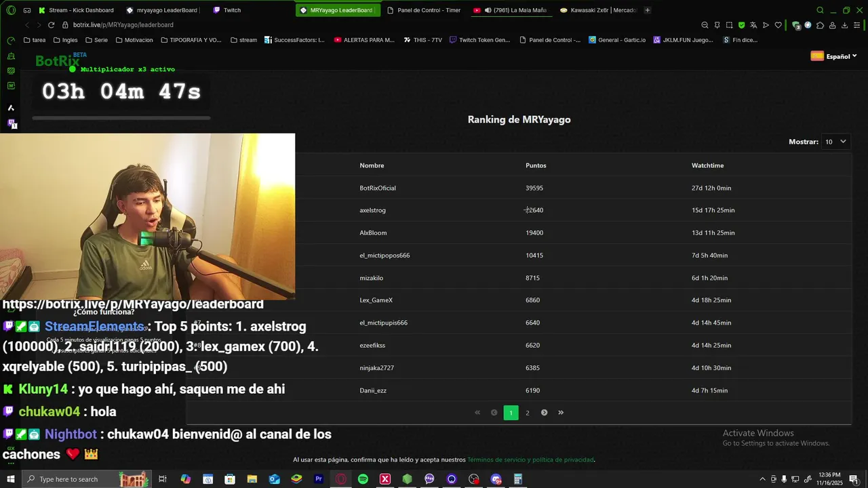The image size is (868, 488).
Task: Switch to mryayago LeaderBoard tab
Action: click(163, 10)
